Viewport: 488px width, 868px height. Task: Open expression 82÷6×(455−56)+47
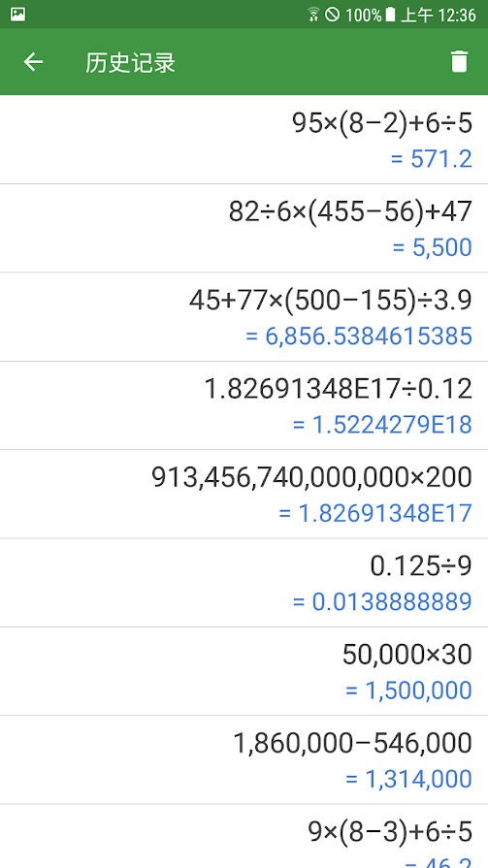click(350, 211)
